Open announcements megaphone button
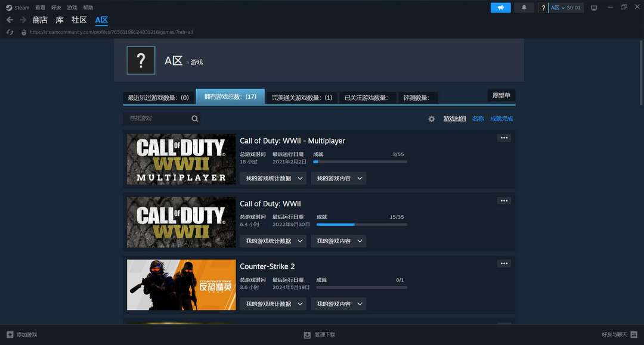This screenshot has height=345, width=644. 501,8
